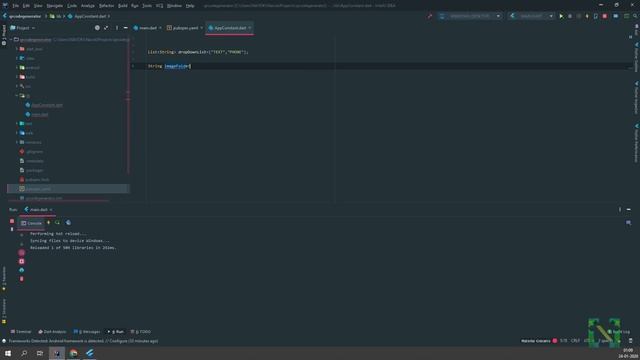Click the green Run button in toolbar
Image resolution: width=640 pixels, height=360 pixels.
[x=561, y=16]
